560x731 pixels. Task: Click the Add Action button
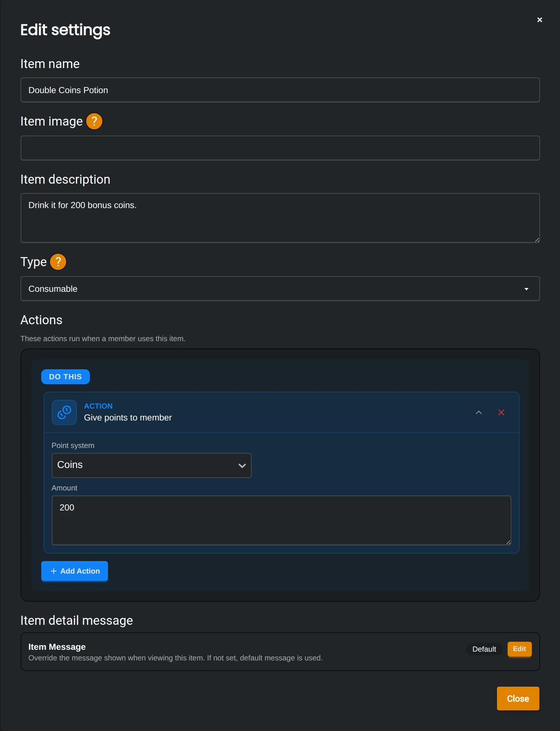click(x=75, y=571)
